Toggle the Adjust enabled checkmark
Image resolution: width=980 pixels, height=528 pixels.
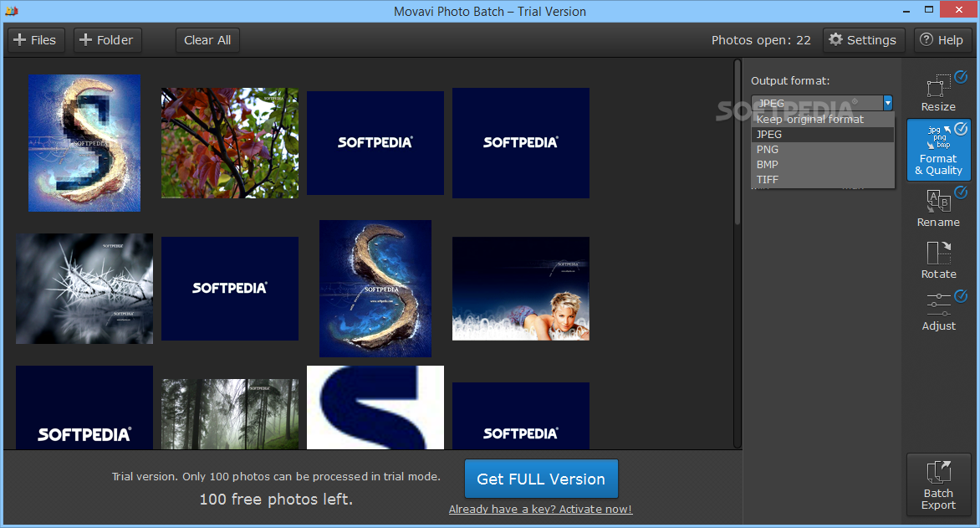coord(962,296)
